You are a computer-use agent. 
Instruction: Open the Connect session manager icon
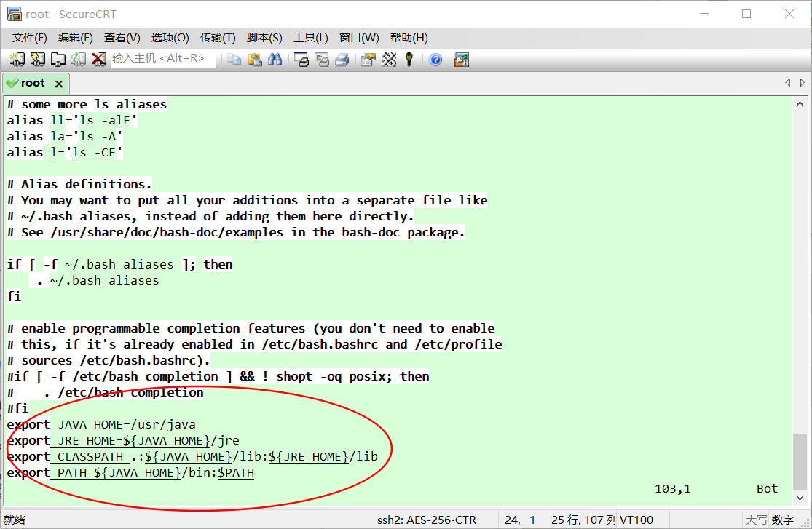pos(17,60)
